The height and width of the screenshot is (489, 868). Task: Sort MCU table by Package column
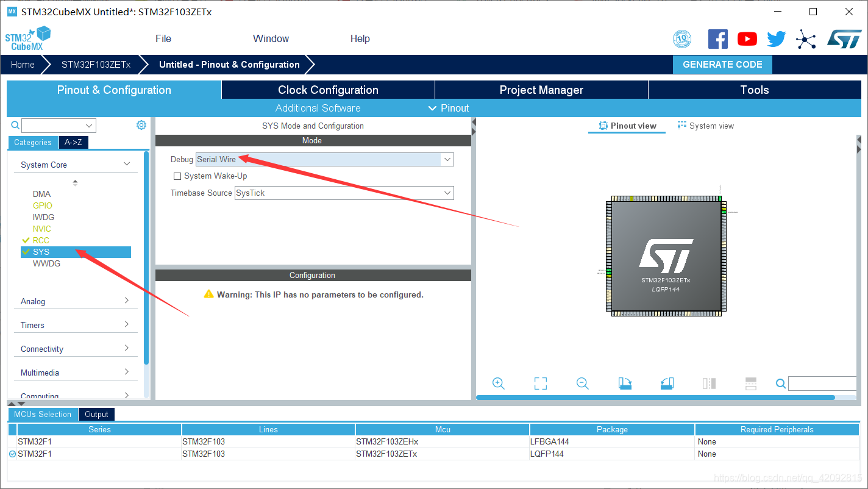click(612, 429)
